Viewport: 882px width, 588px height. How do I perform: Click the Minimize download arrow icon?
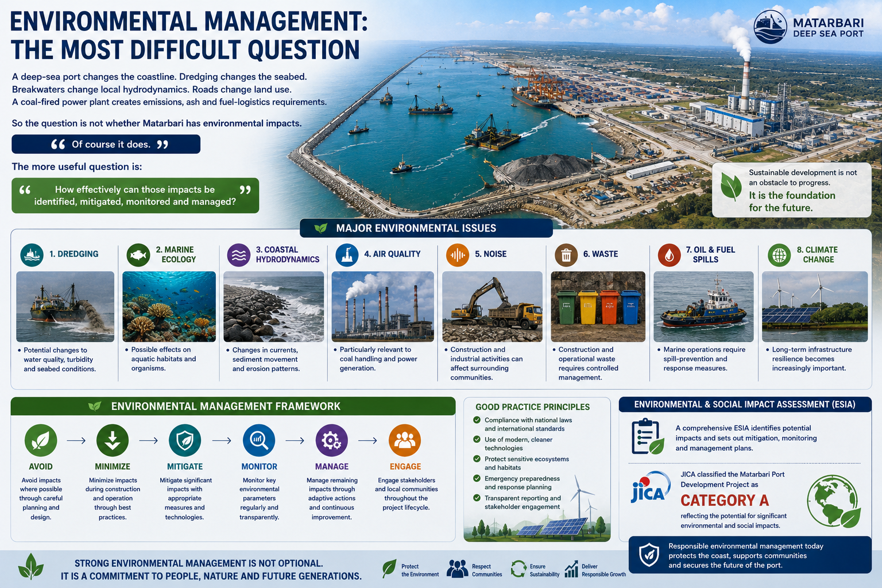(x=113, y=440)
